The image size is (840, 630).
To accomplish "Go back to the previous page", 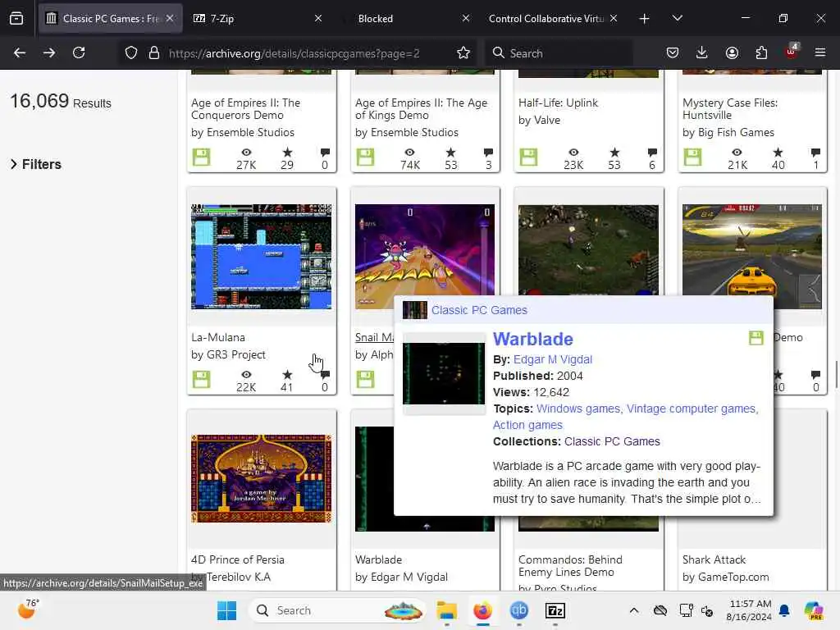I will click(20, 52).
